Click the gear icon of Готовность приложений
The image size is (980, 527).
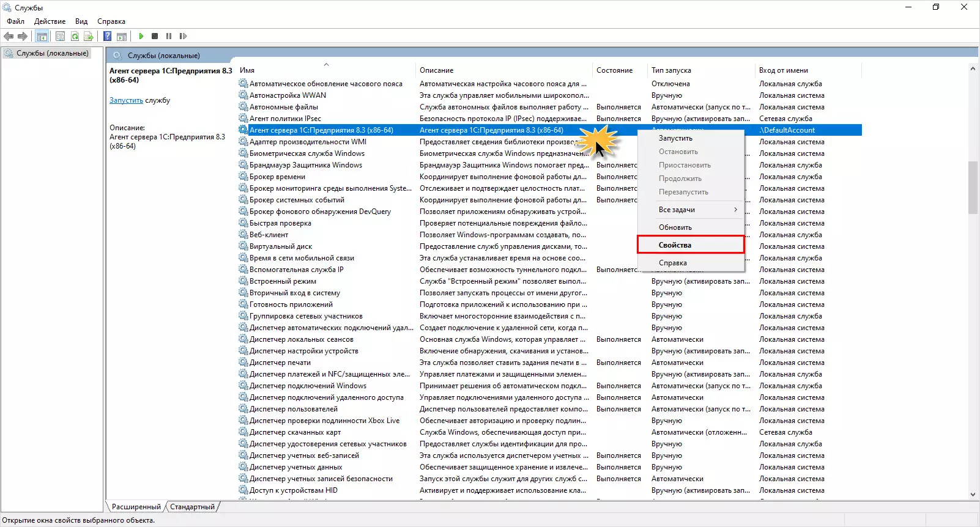(243, 304)
